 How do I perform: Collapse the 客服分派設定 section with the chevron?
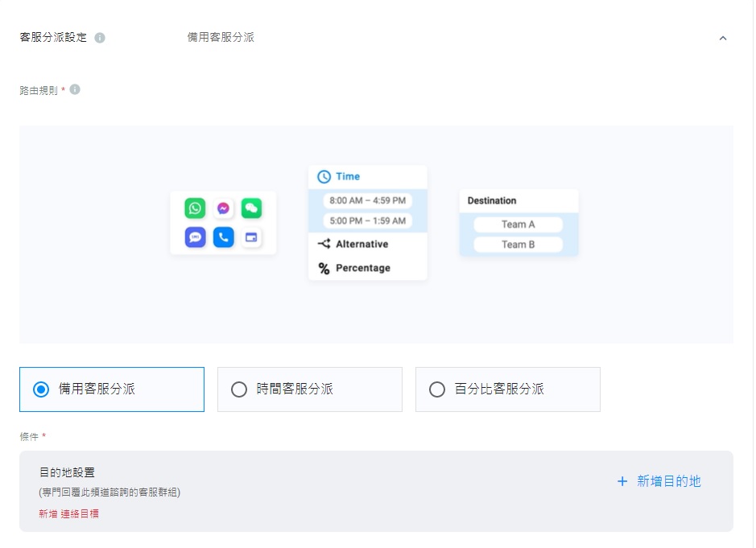click(x=723, y=38)
